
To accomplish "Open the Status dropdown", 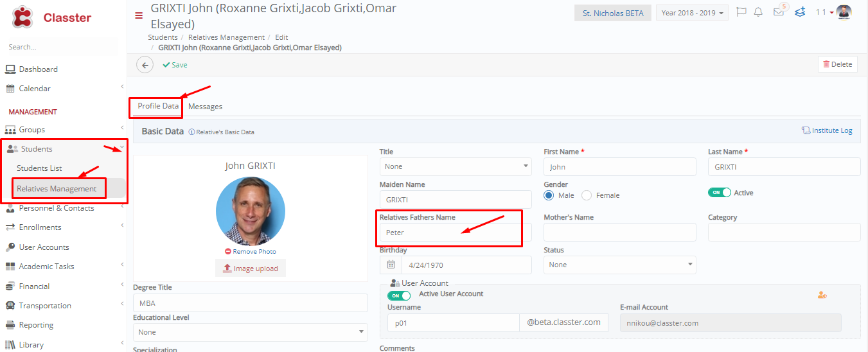I will [620, 265].
